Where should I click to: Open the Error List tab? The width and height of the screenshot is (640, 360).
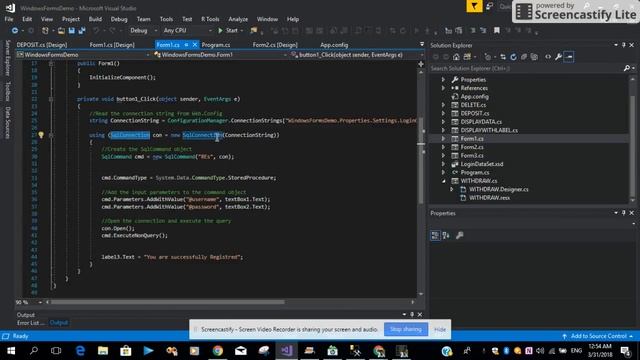31,323
